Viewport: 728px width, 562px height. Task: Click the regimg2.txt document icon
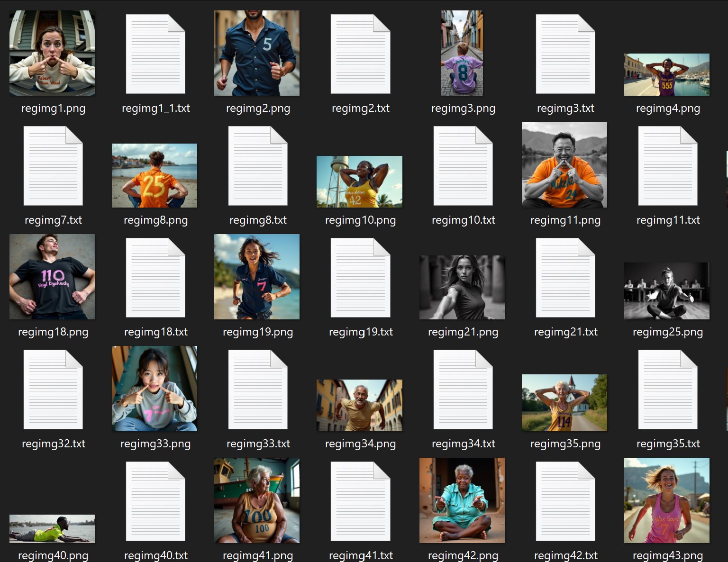point(360,54)
